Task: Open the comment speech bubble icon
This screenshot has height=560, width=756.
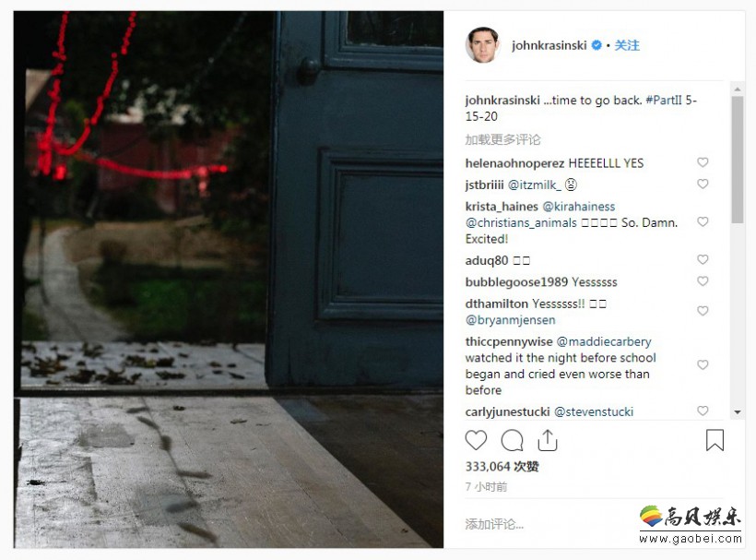Action: (x=512, y=440)
